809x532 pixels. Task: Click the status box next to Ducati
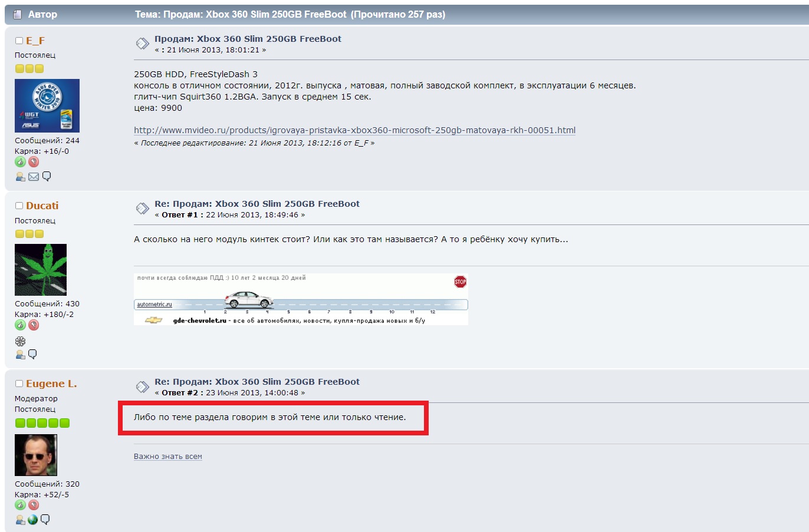coord(19,206)
